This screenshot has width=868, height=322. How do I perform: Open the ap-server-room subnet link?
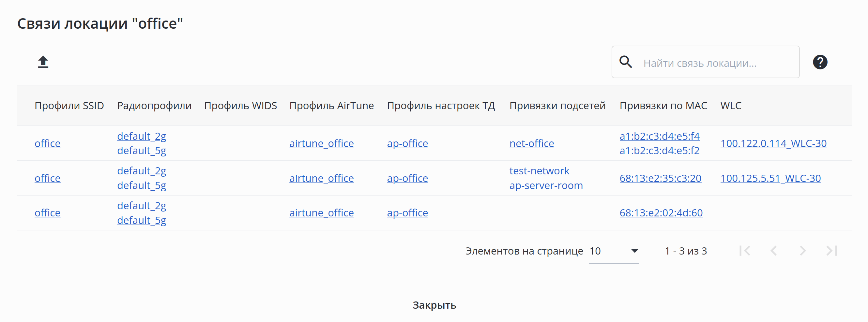546,185
